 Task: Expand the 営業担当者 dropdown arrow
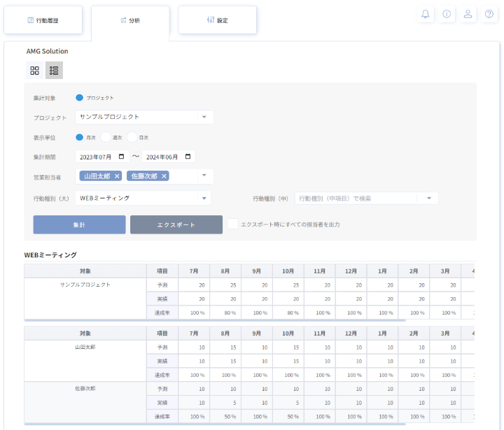204,175
